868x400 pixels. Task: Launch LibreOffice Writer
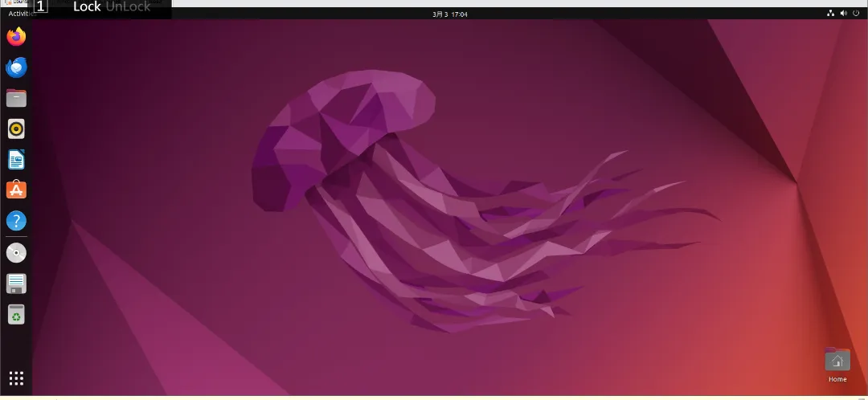[16, 160]
